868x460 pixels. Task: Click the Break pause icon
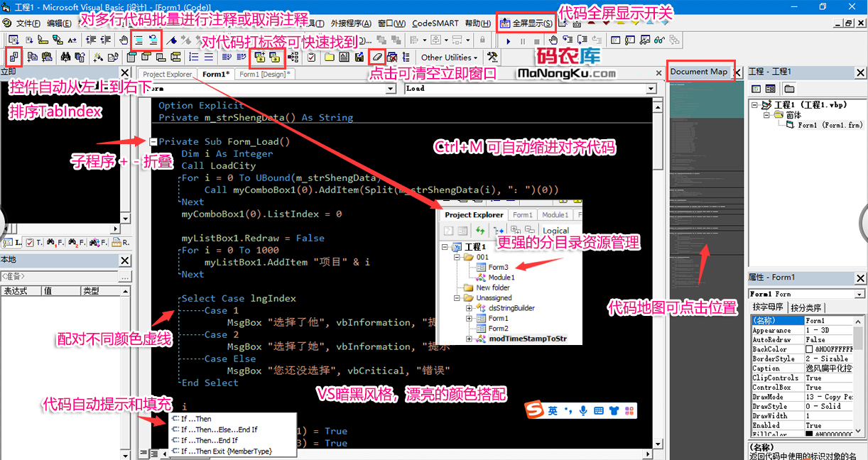[523, 41]
